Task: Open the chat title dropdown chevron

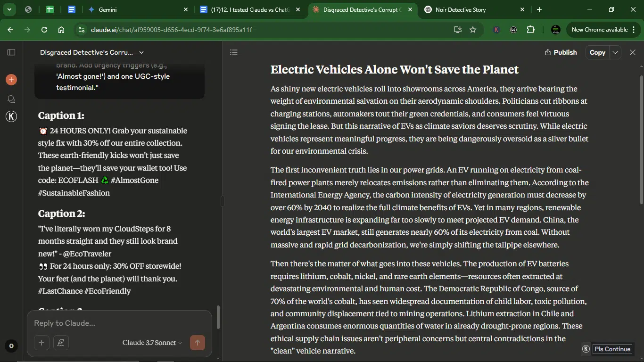Action: point(141,52)
